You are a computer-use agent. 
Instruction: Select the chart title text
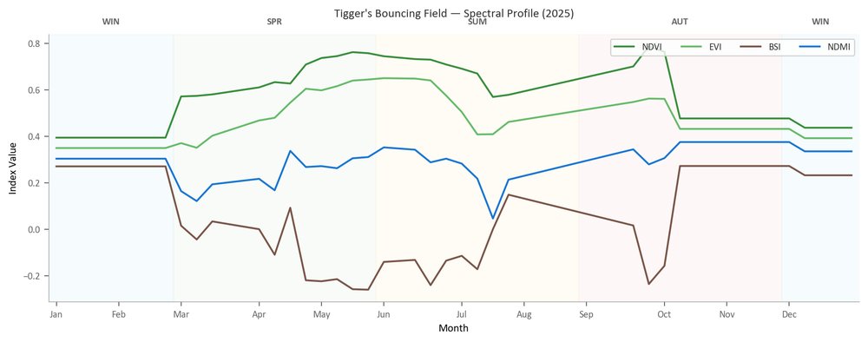[x=454, y=13]
